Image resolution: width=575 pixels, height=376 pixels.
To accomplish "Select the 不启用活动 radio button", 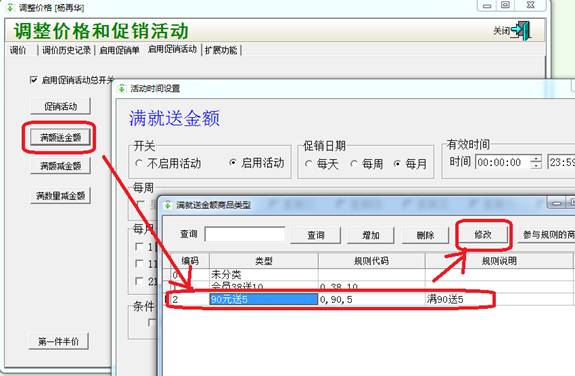I will [x=139, y=163].
